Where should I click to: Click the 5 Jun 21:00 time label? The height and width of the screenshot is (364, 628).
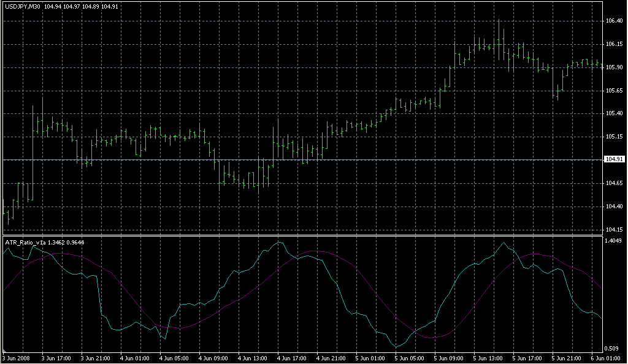coord(567,358)
